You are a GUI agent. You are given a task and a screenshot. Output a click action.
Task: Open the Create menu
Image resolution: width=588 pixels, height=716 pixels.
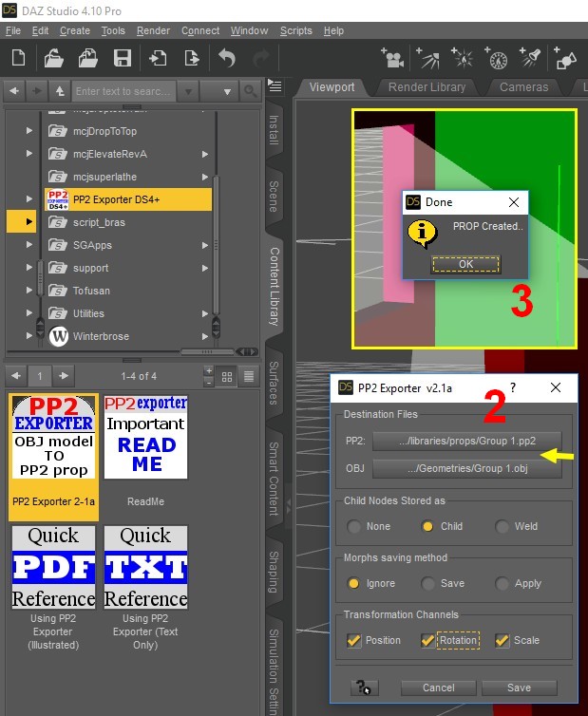point(74,31)
